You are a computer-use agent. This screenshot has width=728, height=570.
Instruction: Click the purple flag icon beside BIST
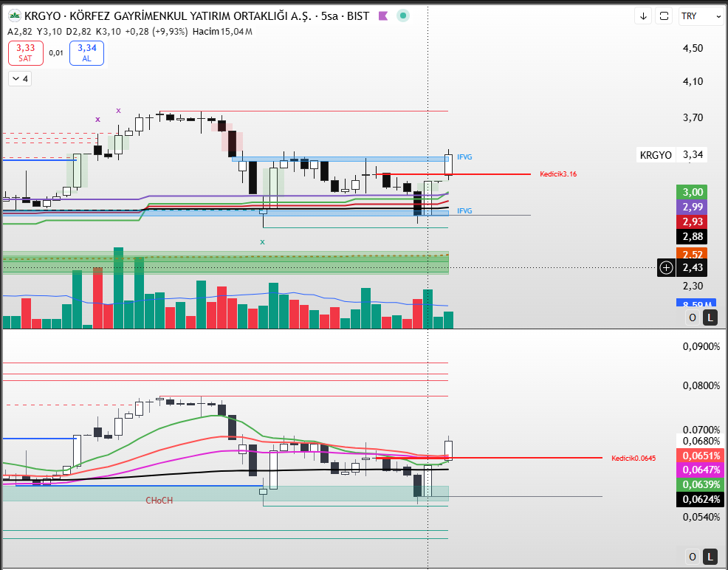pyautogui.click(x=383, y=16)
